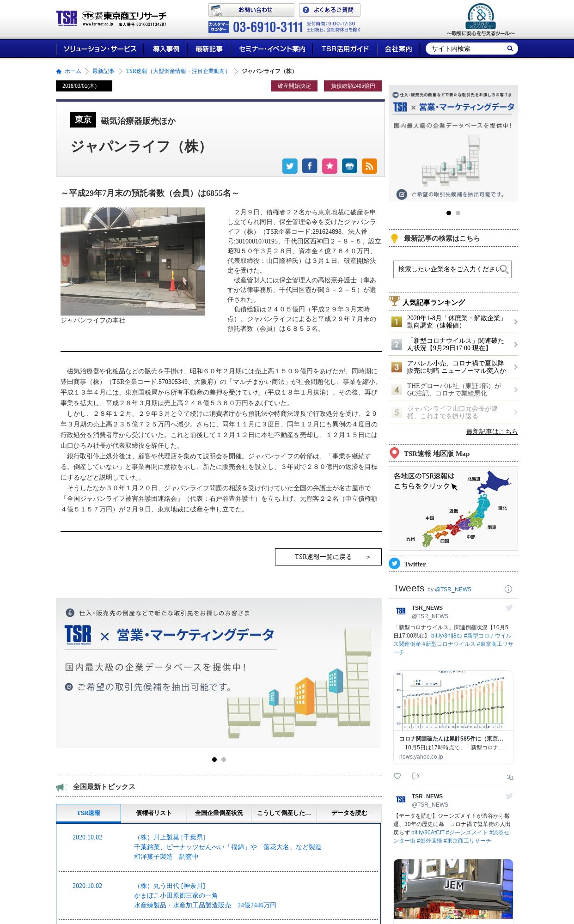The width and height of the screenshot is (574, 924).
Task: Switch to こうして倒産した… tab
Action: point(284,813)
